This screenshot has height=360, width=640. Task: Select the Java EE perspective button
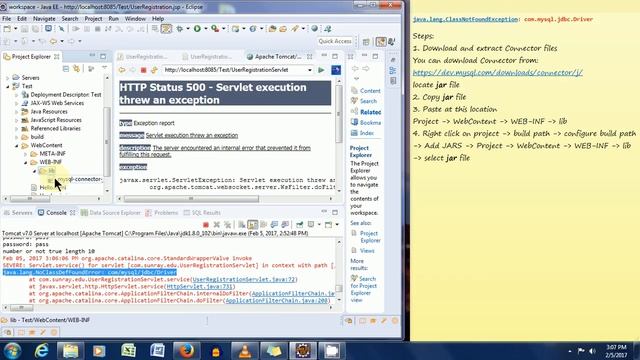tap(381, 42)
